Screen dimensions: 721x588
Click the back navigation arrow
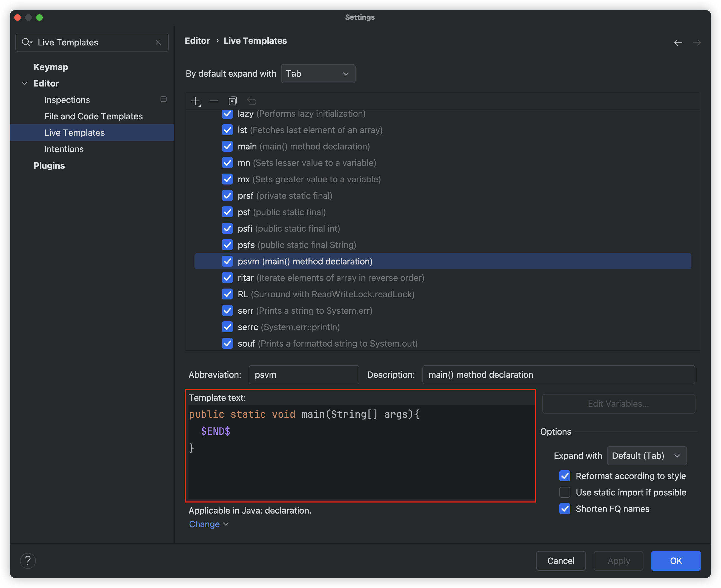point(678,43)
